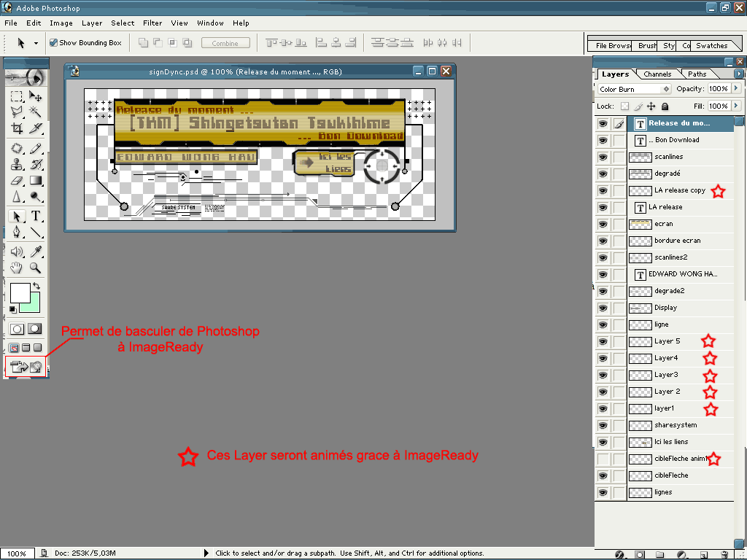Select the Ici les liens layer
Viewport: 747px width, 560px height.
click(681, 443)
